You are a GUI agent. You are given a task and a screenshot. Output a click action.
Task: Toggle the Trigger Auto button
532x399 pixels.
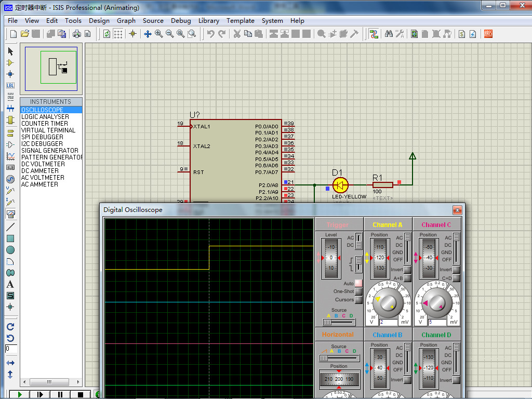[358, 283]
